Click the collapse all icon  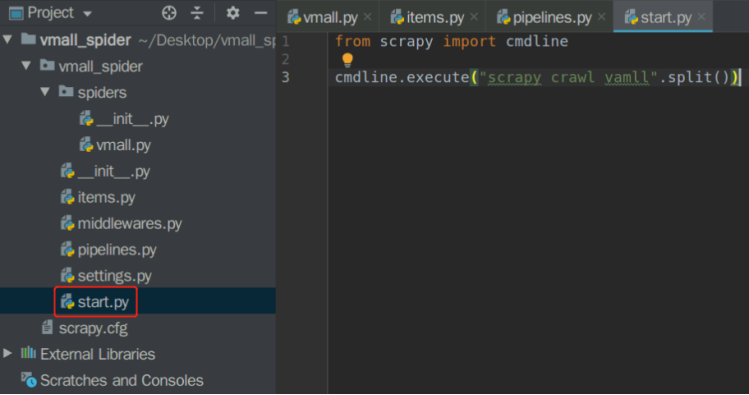coord(197,13)
